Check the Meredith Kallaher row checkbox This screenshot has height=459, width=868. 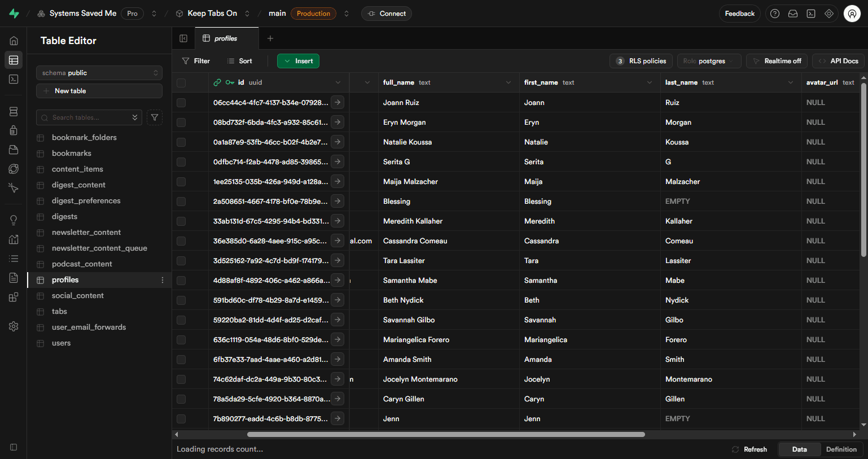(181, 221)
